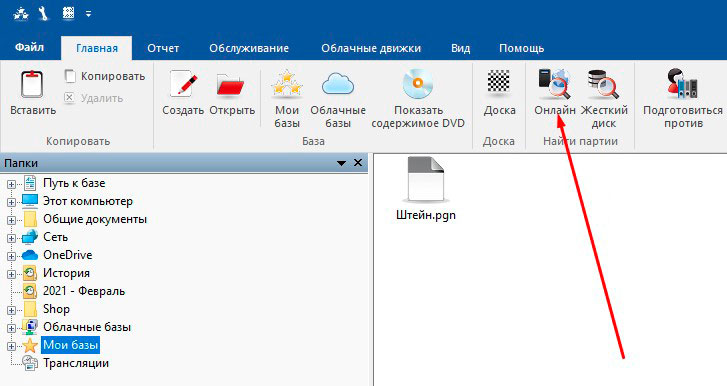
Task: Open the Файл menu
Action: click(x=29, y=48)
